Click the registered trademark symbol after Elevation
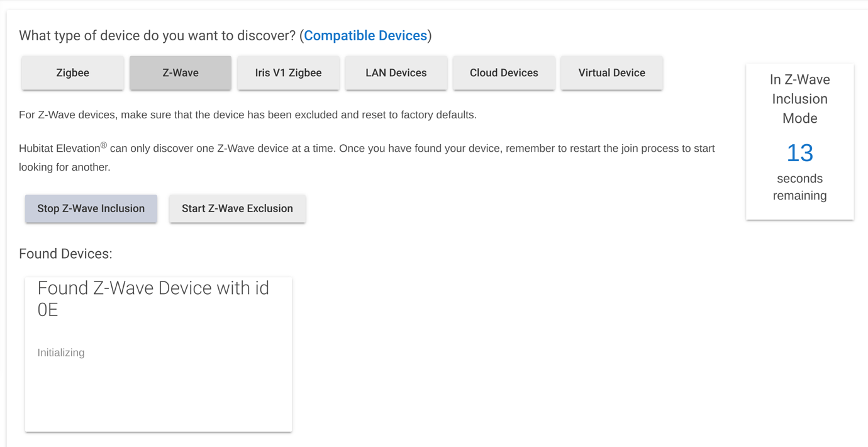 click(104, 145)
